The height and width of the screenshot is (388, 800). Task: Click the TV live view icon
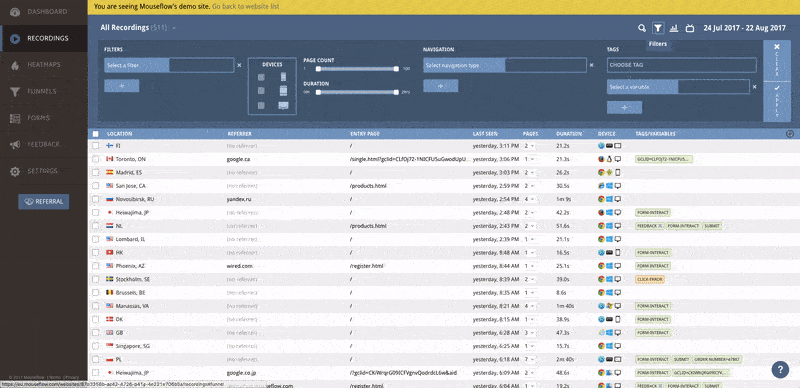(x=690, y=28)
